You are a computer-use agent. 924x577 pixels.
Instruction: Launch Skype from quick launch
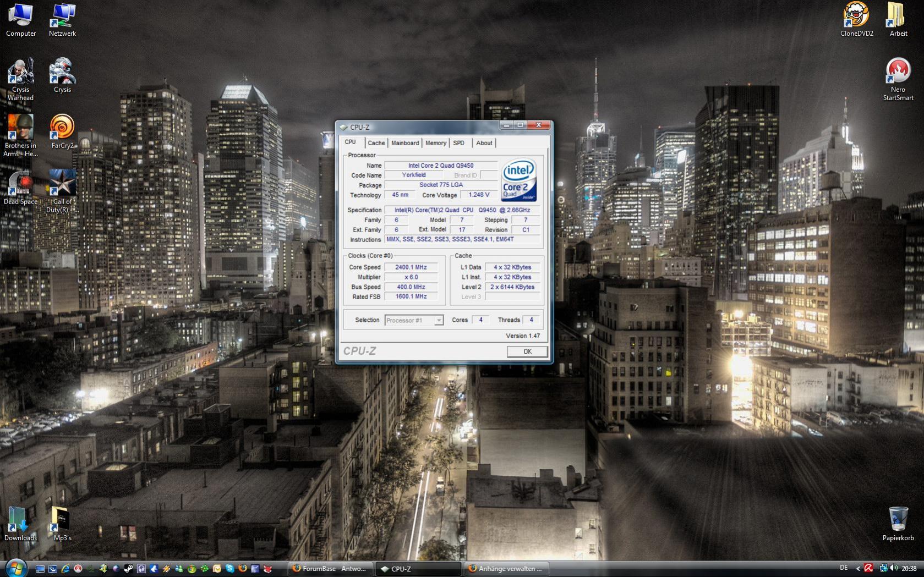coord(229,569)
